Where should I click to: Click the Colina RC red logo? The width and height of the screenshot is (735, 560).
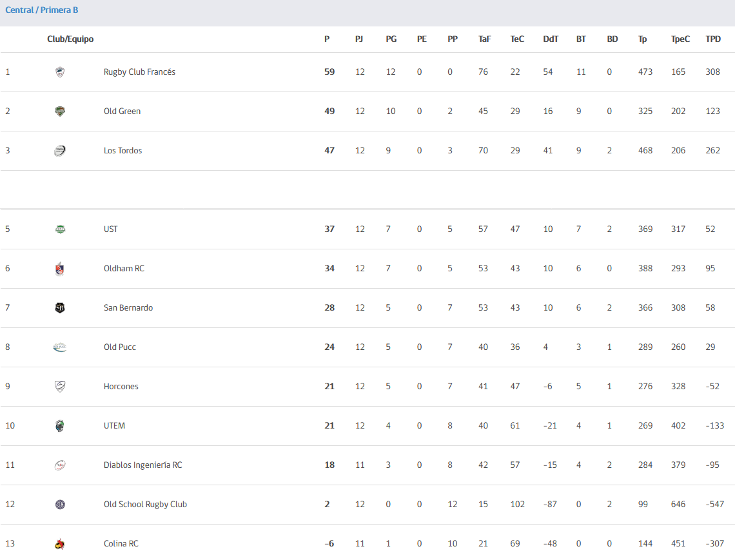click(x=60, y=544)
